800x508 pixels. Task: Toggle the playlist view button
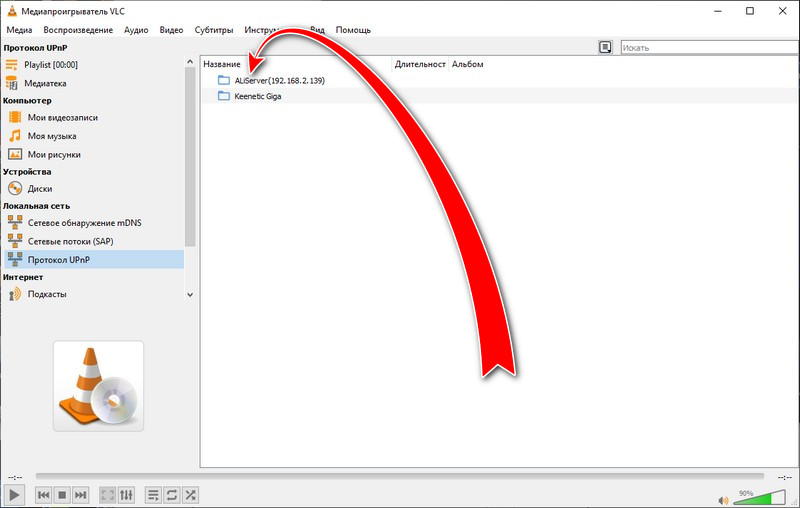[153, 495]
